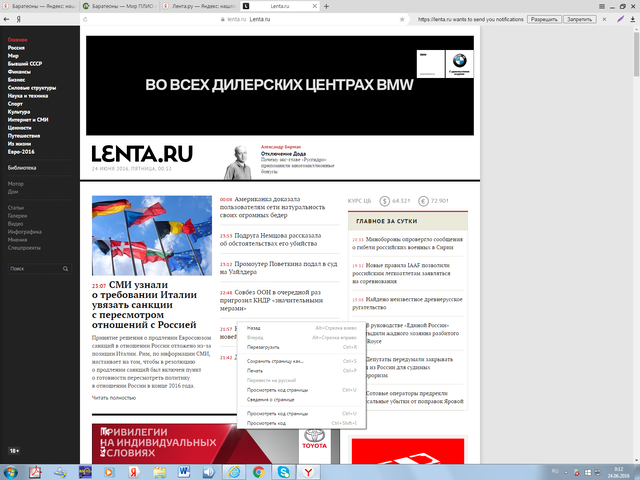Open Internet Explorer from taskbar

pyautogui.click(x=234, y=472)
